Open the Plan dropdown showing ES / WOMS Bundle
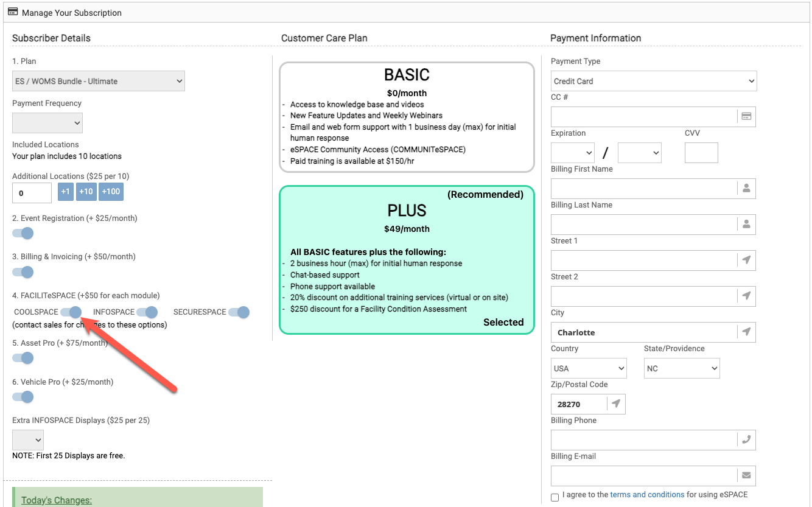812x507 pixels. click(x=99, y=81)
